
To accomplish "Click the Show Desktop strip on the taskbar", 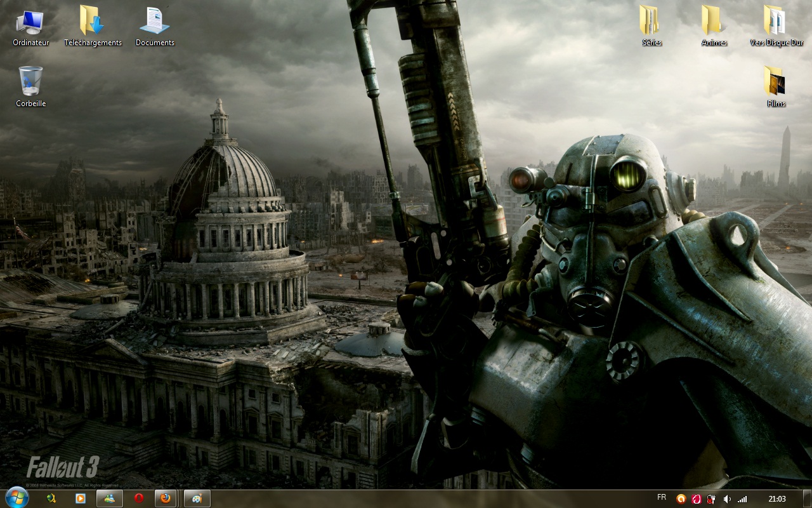I will click(x=807, y=498).
